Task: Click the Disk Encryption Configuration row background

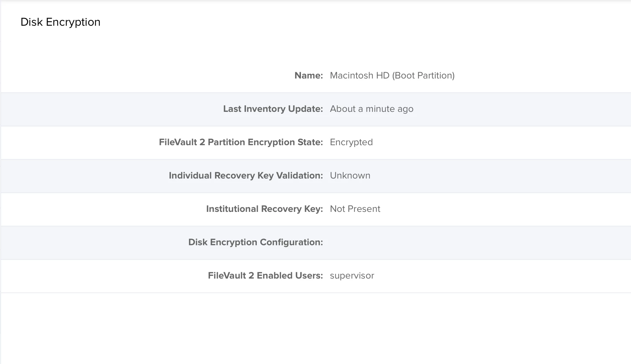Action: tap(315, 242)
